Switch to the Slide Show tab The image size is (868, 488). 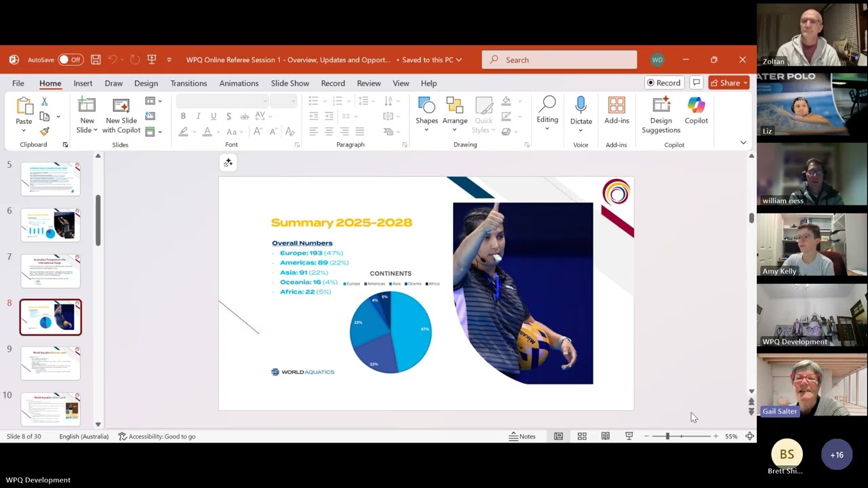coord(290,83)
